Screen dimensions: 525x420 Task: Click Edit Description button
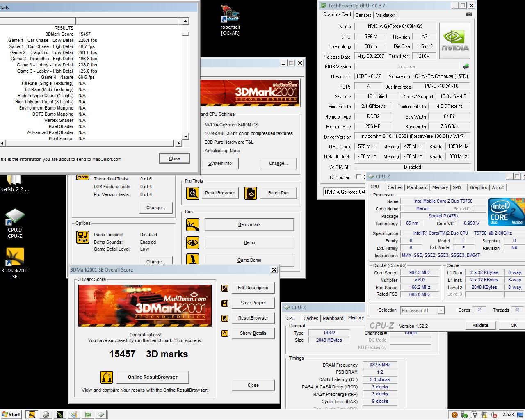coord(253,288)
